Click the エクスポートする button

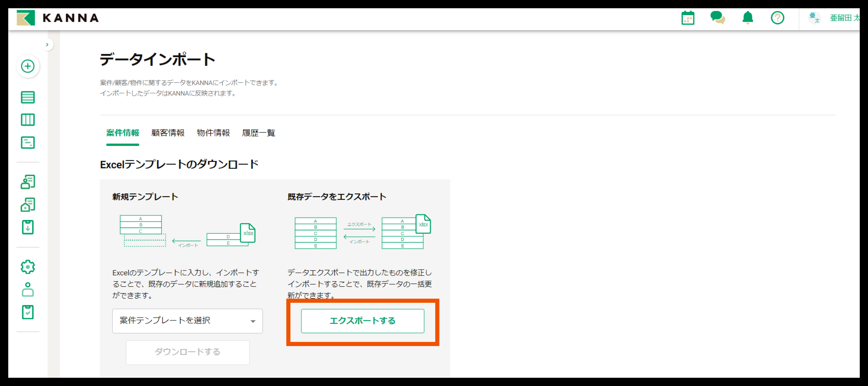pyautogui.click(x=362, y=321)
